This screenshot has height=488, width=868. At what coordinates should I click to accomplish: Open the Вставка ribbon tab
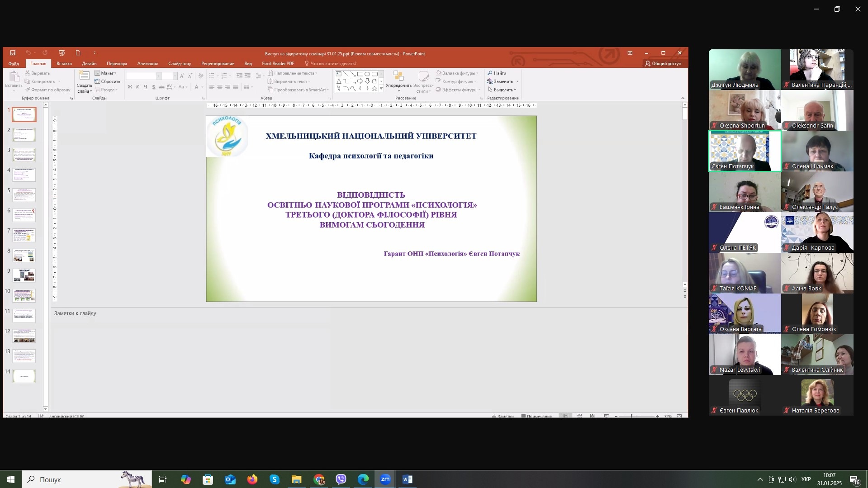pos(64,64)
